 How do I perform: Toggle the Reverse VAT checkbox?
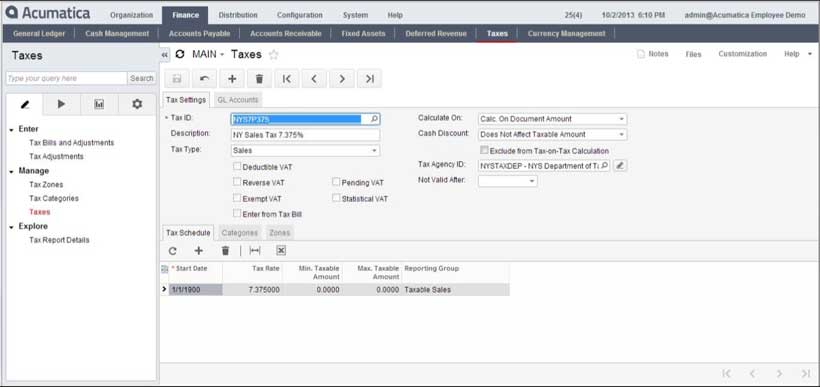pyautogui.click(x=237, y=183)
